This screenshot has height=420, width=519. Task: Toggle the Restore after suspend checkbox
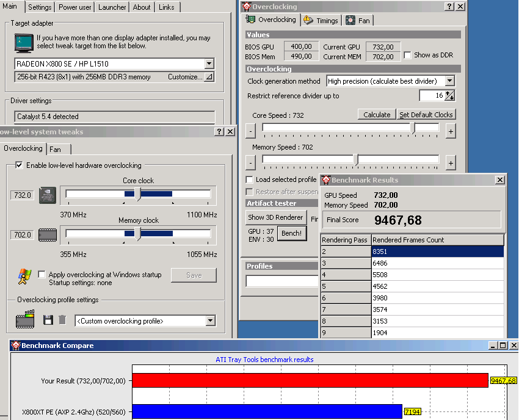pos(249,192)
